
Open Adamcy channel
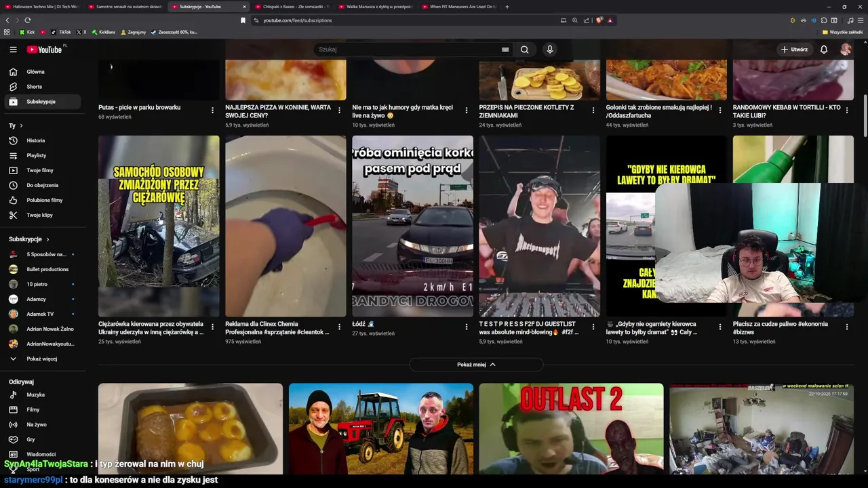(x=43, y=299)
